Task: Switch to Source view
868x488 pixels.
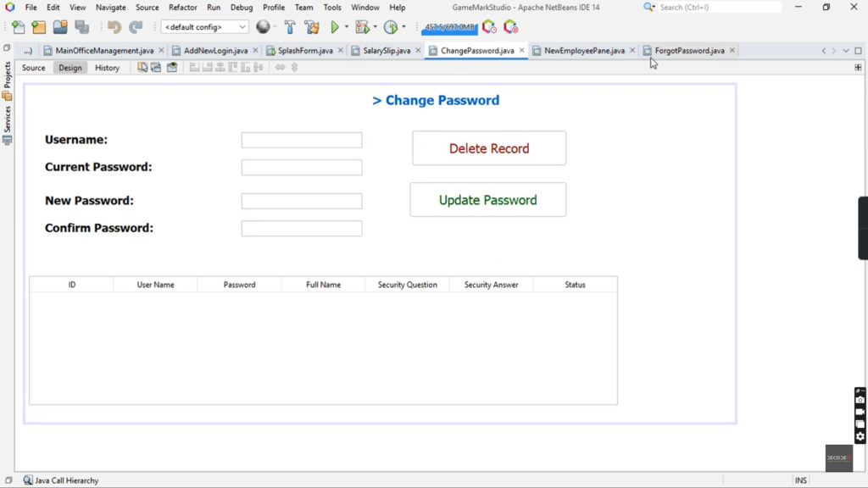Action: (x=33, y=68)
